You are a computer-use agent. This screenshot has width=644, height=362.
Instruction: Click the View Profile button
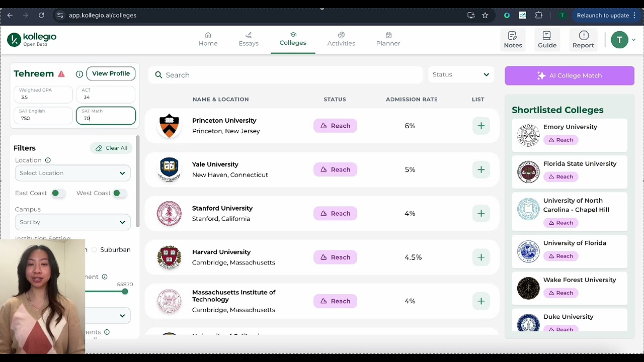point(111,73)
